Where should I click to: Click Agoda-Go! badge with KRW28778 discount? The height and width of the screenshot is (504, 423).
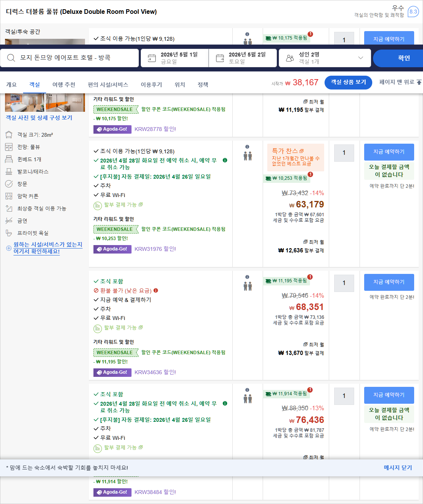point(112,129)
